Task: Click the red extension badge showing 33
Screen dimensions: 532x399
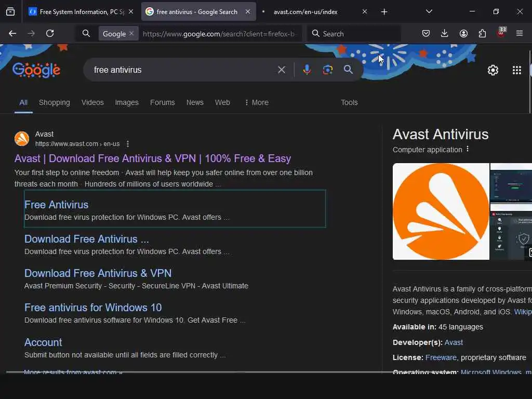Action: pos(501,32)
